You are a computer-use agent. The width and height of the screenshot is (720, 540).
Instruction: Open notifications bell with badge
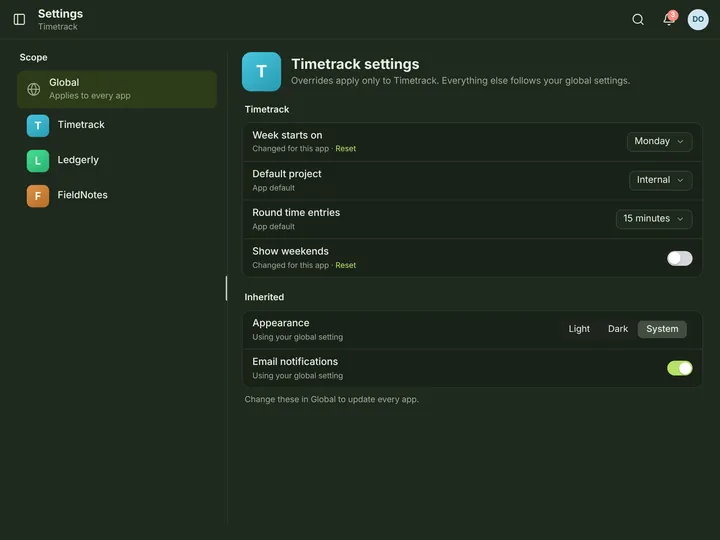669,19
